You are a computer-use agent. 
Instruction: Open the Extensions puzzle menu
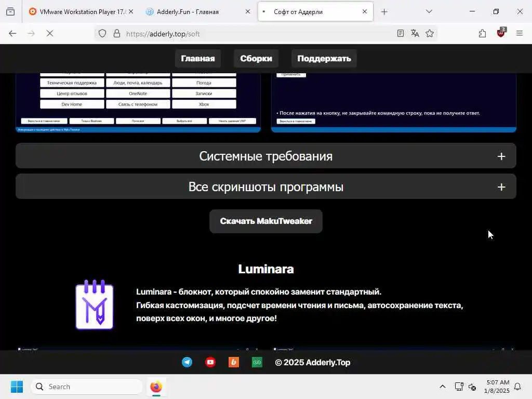point(482,34)
